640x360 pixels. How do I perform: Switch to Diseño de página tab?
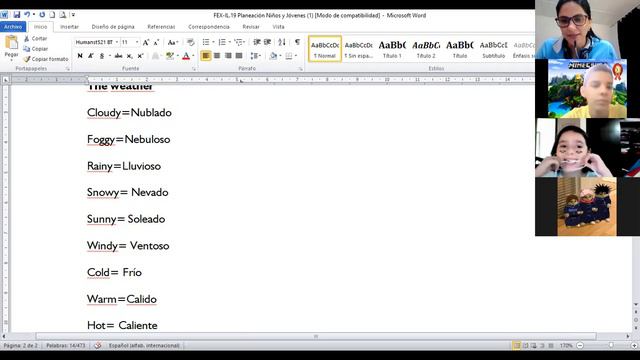(113, 27)
